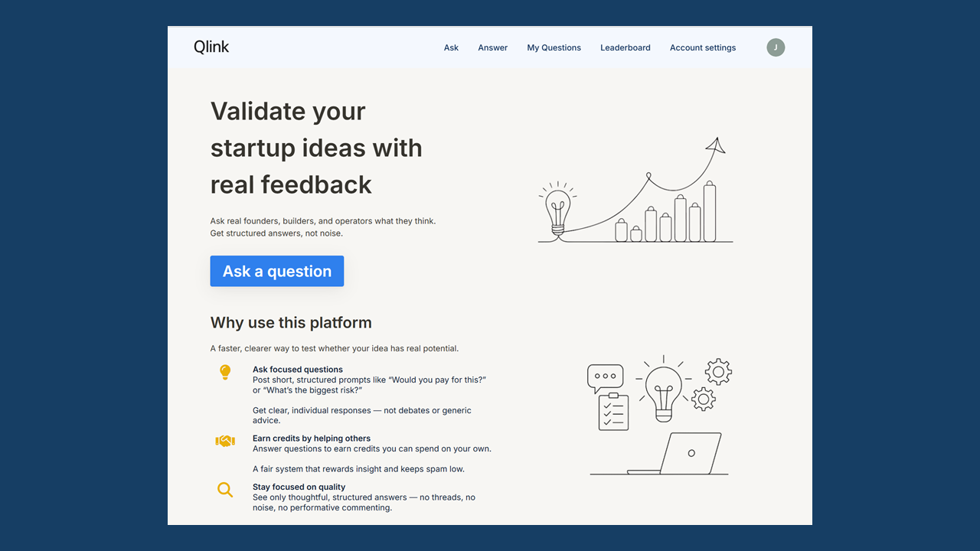Click the growth chart illustration with paper plane
The image size is (980, 551).
pyautogui.click(x=635, y=189)
